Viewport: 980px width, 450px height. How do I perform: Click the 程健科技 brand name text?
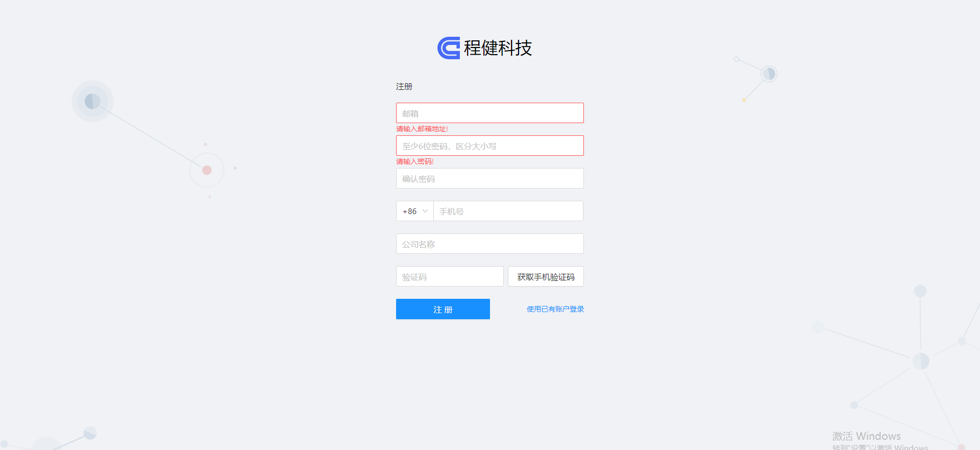[x=498, y=48]
